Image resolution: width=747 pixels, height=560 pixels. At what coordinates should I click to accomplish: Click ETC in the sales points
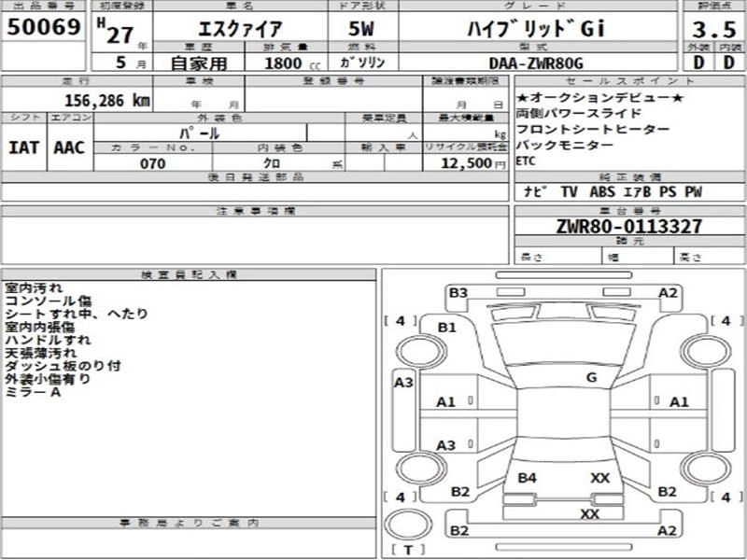(x=526, y=161)
